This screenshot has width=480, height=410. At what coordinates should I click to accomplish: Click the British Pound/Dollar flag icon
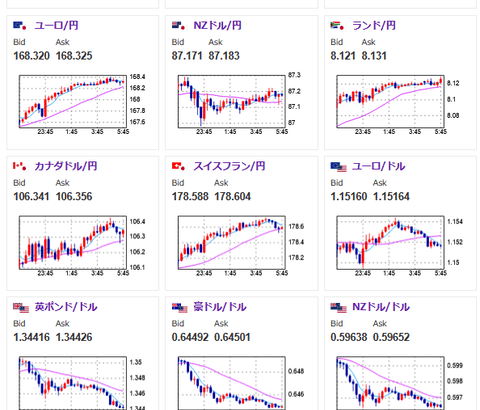point(21,307)
